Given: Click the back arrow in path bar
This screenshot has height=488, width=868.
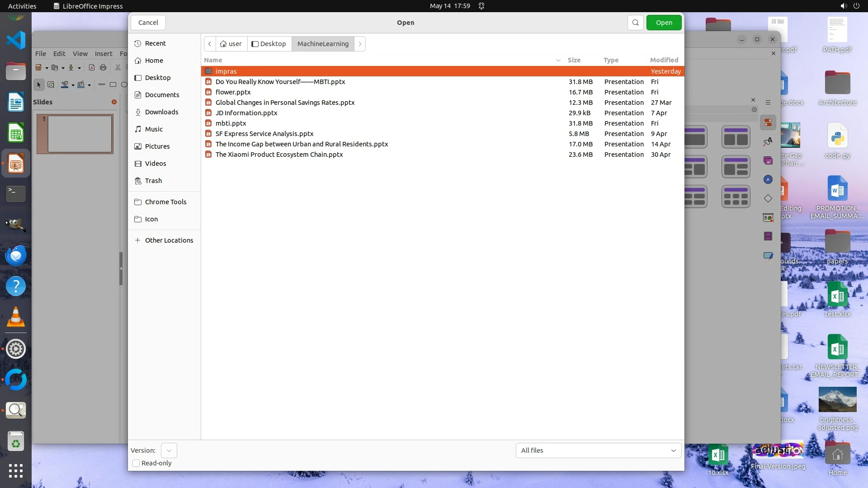Looking at the screenshot, I should point(210,44).
